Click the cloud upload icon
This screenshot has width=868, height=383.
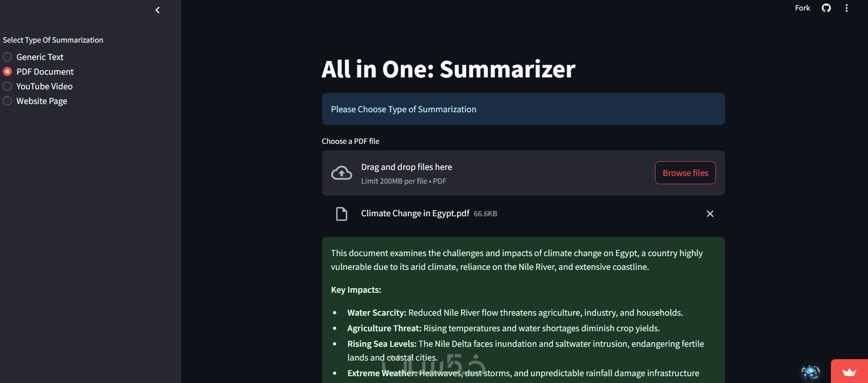coord(342,173)
